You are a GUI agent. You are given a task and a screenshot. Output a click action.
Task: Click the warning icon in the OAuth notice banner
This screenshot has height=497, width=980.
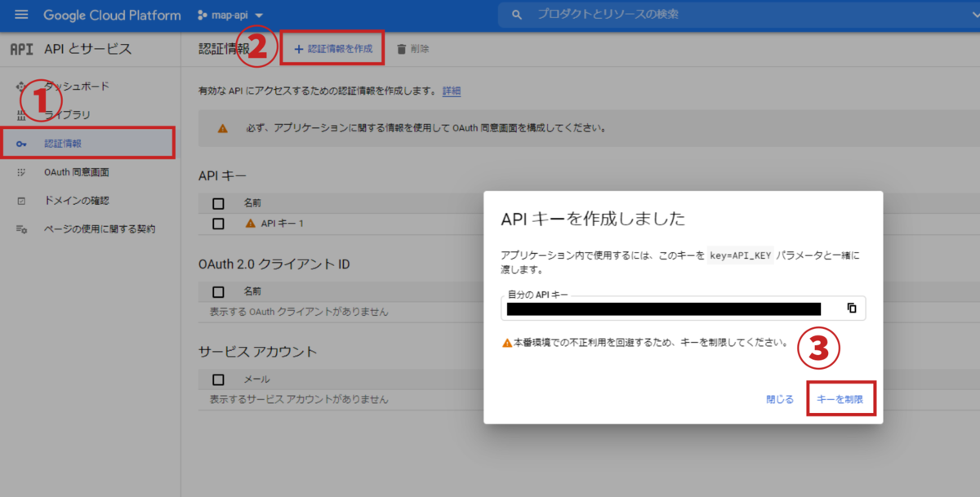pos(222,128)
